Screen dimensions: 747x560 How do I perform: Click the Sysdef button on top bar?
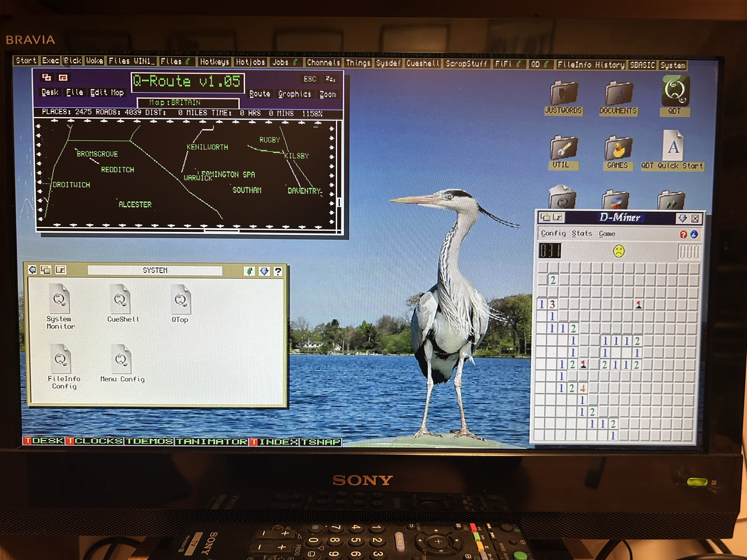tap(388, 63)
